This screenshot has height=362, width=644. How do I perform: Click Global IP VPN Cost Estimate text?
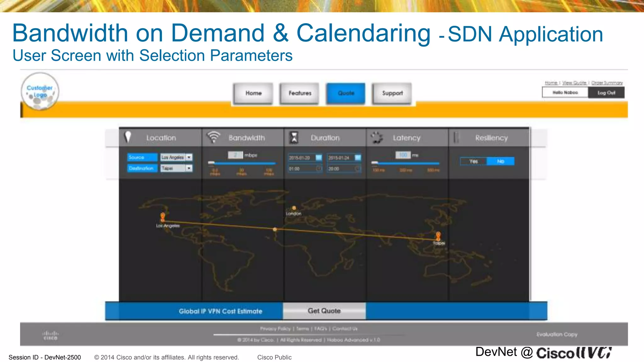click(220, 311)
